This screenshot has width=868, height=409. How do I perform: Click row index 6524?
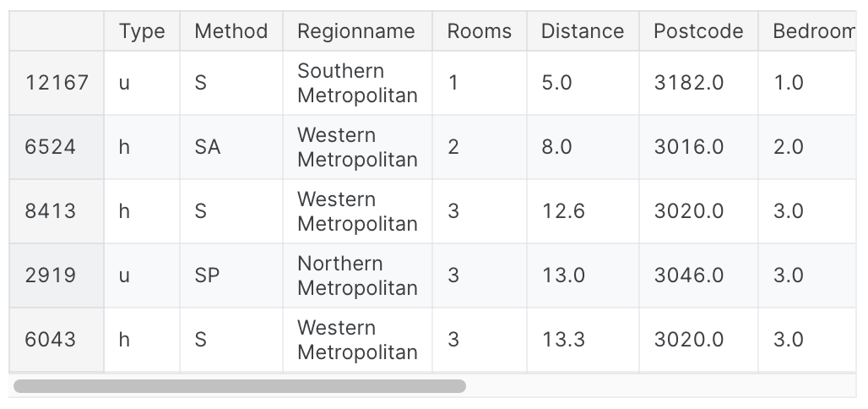[57, 147]
